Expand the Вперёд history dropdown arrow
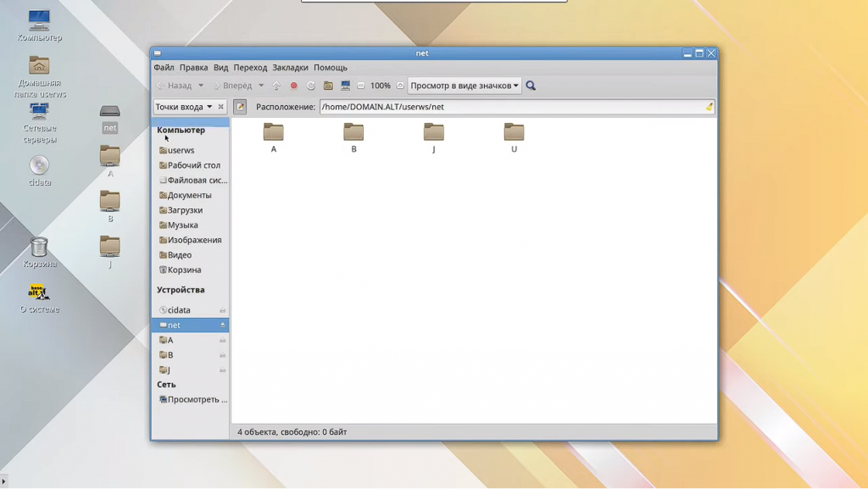This screenshot has width=868, height=489. (x=261, y=86)
